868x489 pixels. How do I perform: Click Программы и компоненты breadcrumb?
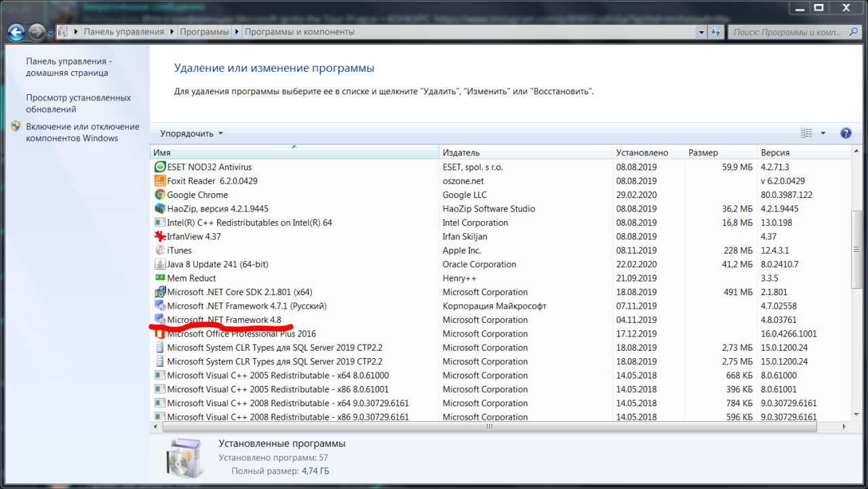299,32
